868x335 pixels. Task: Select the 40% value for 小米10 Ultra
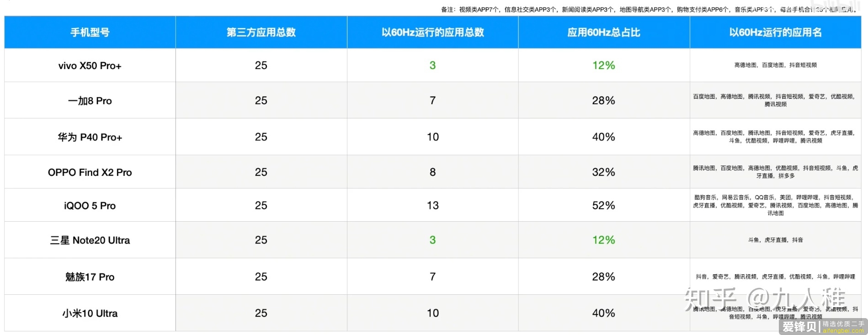click(x=603, y=313)
